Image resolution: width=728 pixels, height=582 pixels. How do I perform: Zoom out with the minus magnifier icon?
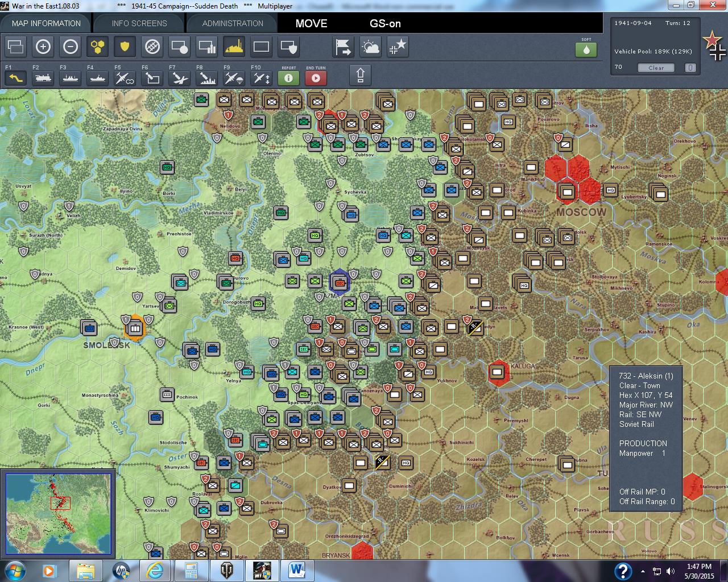pyautogui.click(x=71, y=47)
